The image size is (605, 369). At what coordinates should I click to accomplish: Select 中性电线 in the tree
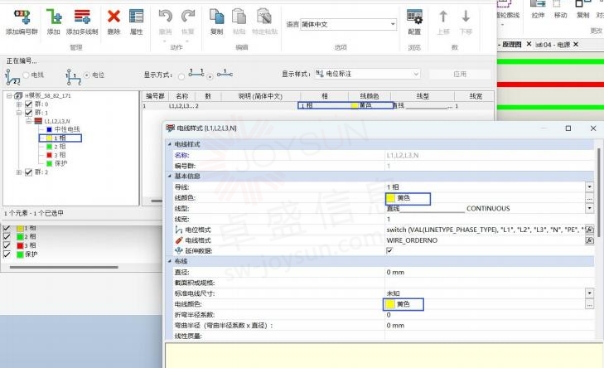[x=67, y=129]
